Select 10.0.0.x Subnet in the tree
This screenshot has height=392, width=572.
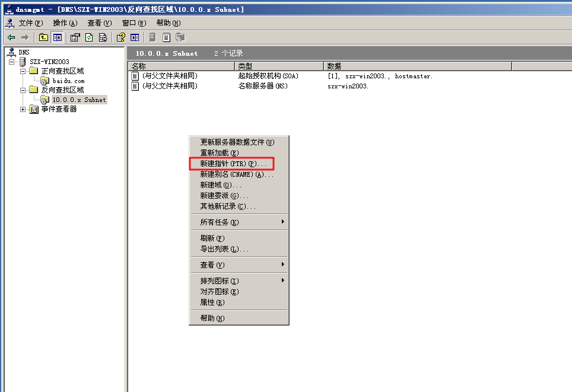click(x=79, y=100)
